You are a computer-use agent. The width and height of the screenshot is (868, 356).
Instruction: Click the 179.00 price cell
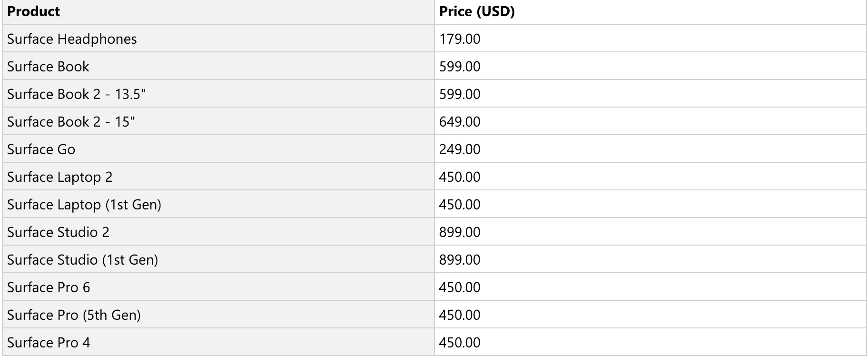click(x=651, y=39)
